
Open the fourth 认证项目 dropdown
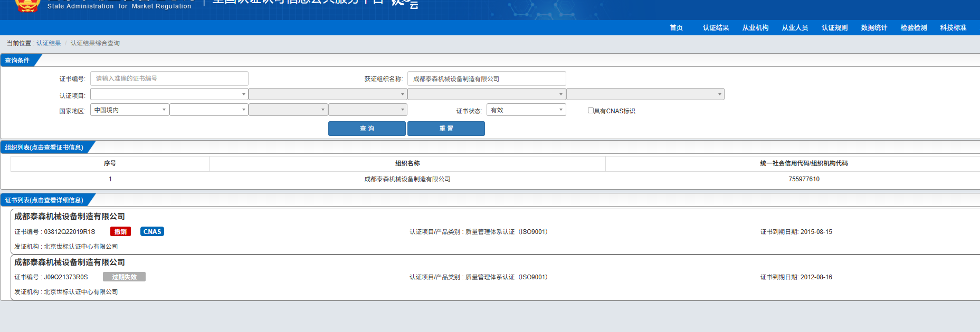click(645, 94)
